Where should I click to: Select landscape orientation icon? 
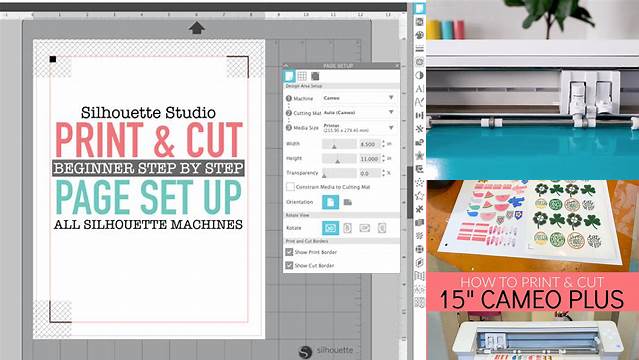[348, 202]
